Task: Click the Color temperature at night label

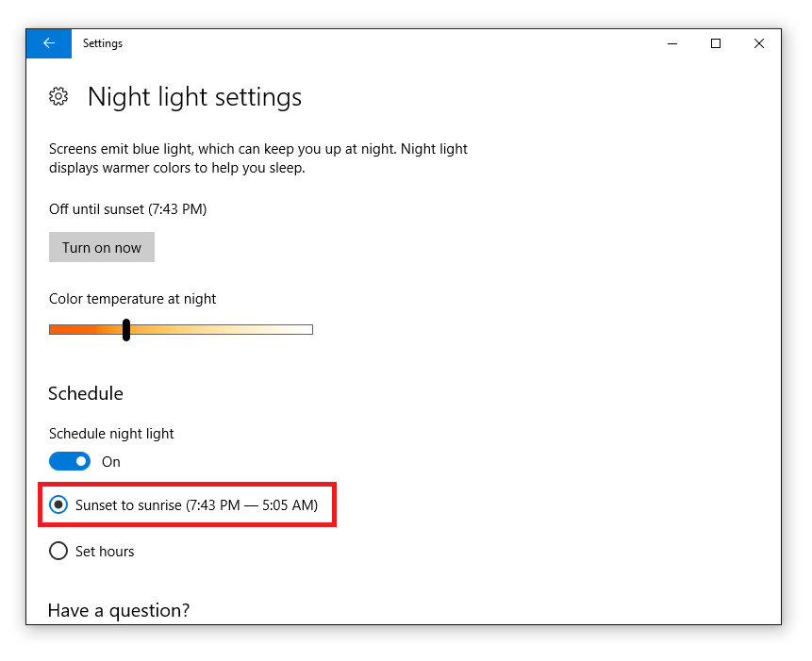Action: (x=133, y=299)
